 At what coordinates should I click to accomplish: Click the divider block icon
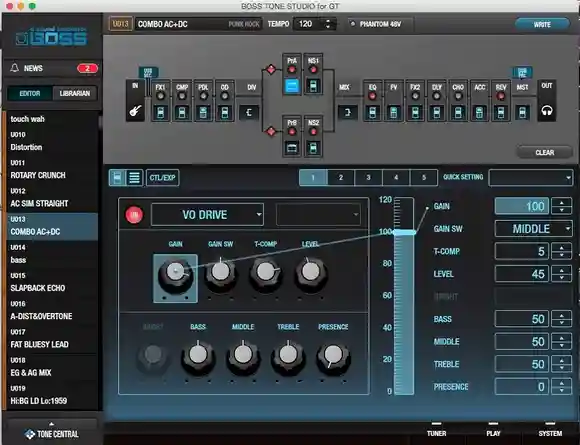(249, 112)
